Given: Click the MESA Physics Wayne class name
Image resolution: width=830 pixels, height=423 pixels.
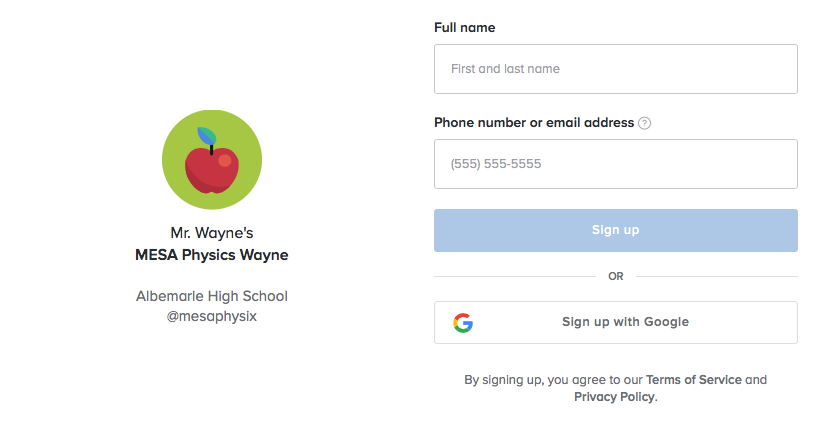Looking at the screenshot, I should (212, 255).
